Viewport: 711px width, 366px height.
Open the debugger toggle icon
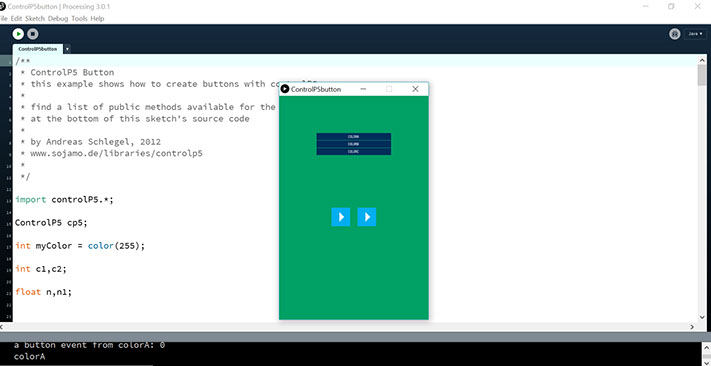pos(675,34)
